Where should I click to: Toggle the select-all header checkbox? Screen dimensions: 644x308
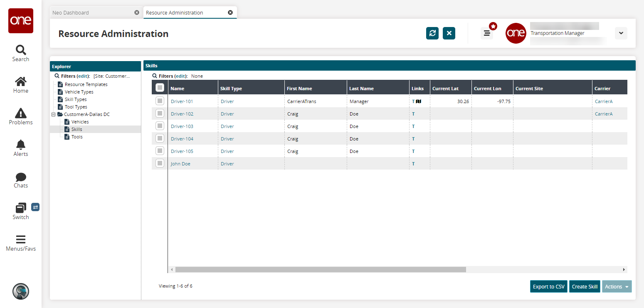point(160,88)
